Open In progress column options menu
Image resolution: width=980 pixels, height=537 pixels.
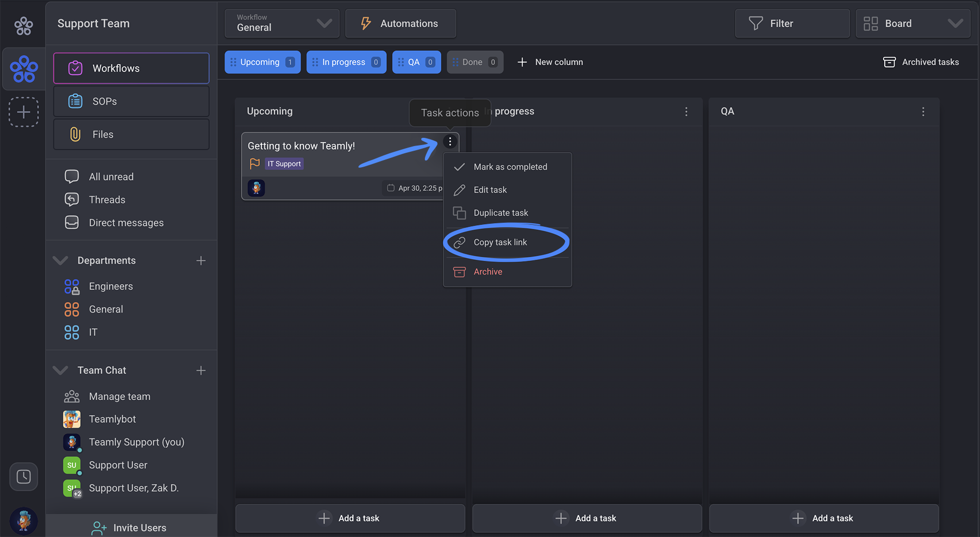coord(686,112)
